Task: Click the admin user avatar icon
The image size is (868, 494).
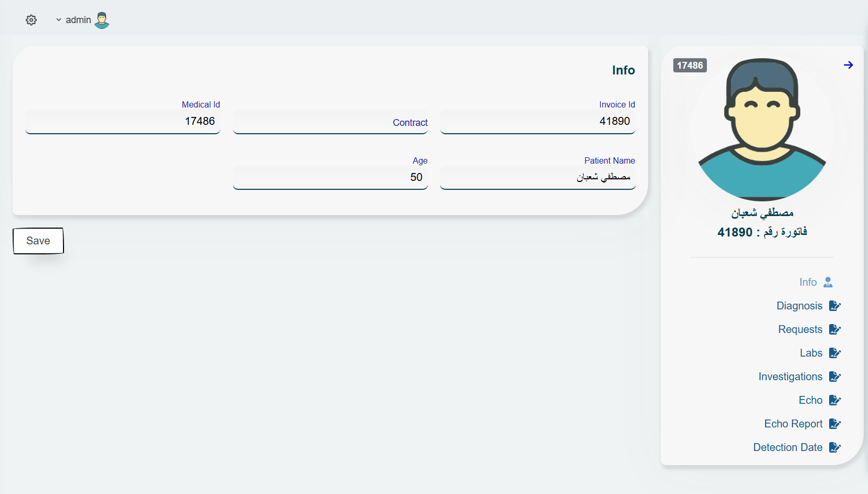Action: point(102,20)
